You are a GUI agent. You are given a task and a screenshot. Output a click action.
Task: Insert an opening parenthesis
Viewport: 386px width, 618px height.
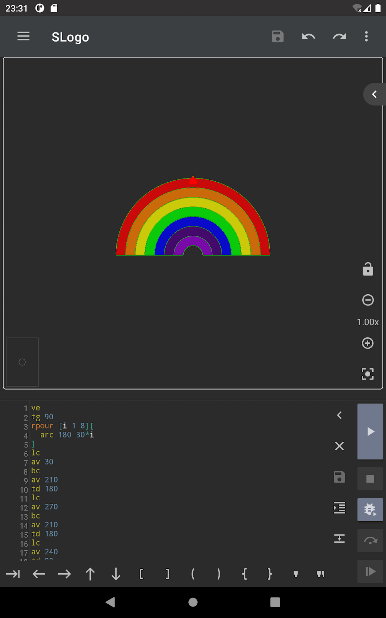tap(193, 574)
